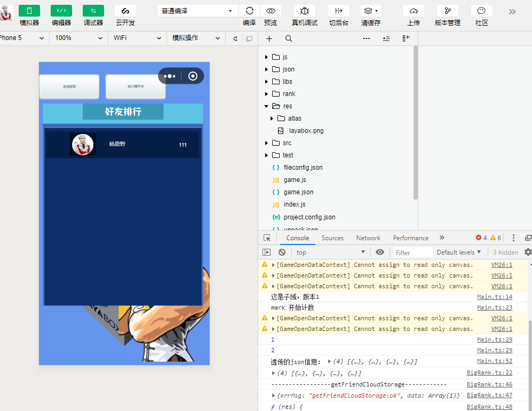Open the top context selector dropdown
This screenshot has width=532, height=411.
330,252
